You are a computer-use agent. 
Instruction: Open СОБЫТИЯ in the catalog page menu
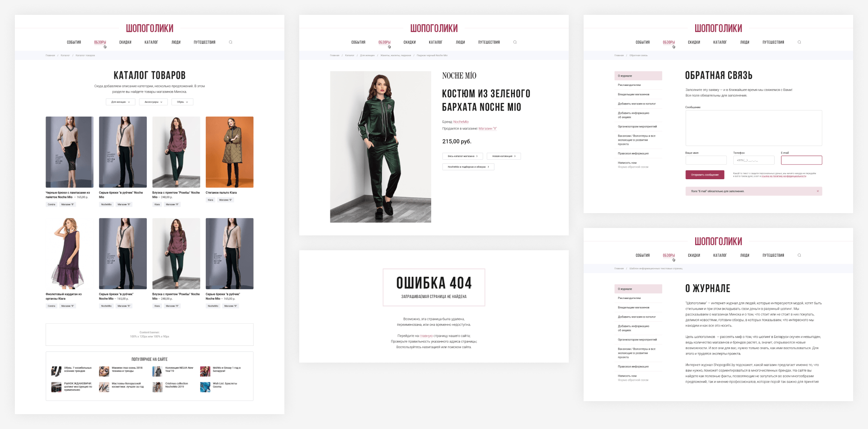[74, 42]
